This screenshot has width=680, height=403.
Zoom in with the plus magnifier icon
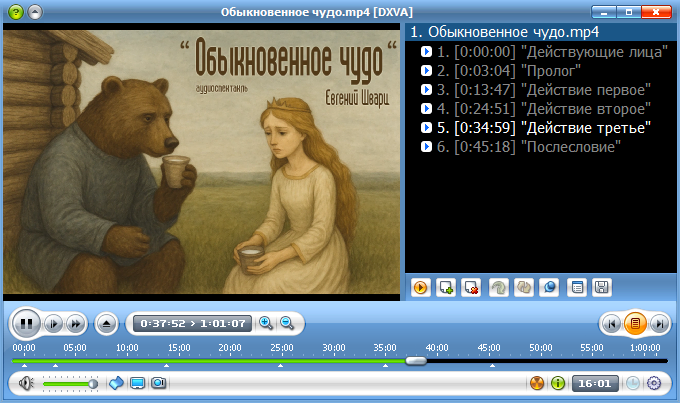[266, 323]
